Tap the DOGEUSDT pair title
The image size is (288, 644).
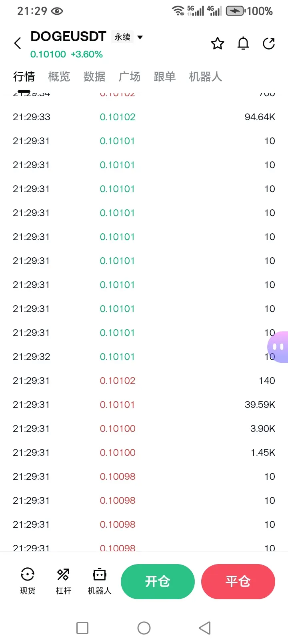[68, 37]
